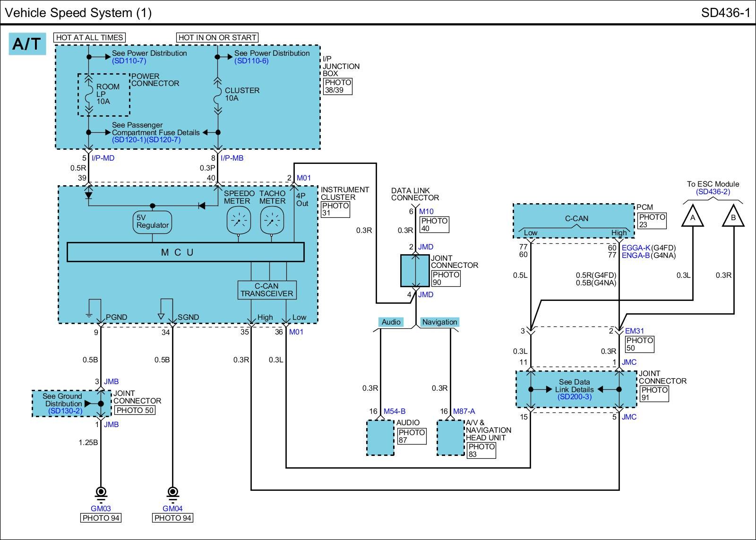Select triangle connector B to ESC module
The width and height of the screenshot is (756, 540).
click(733, 217)
